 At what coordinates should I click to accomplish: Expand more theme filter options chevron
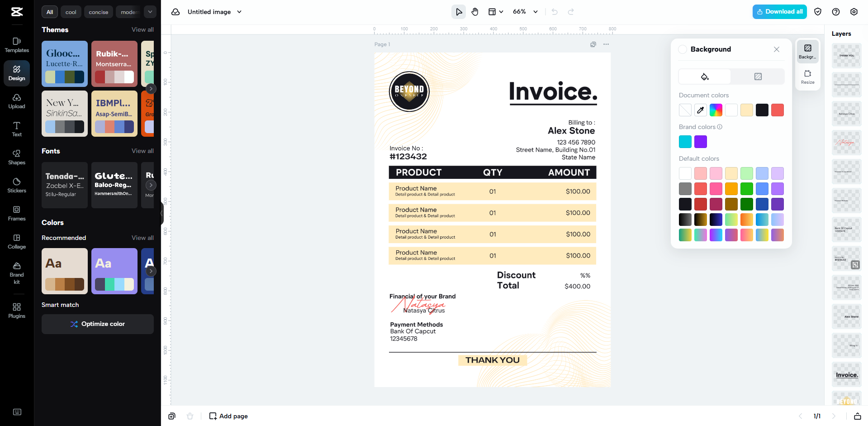tap(150, 12)
